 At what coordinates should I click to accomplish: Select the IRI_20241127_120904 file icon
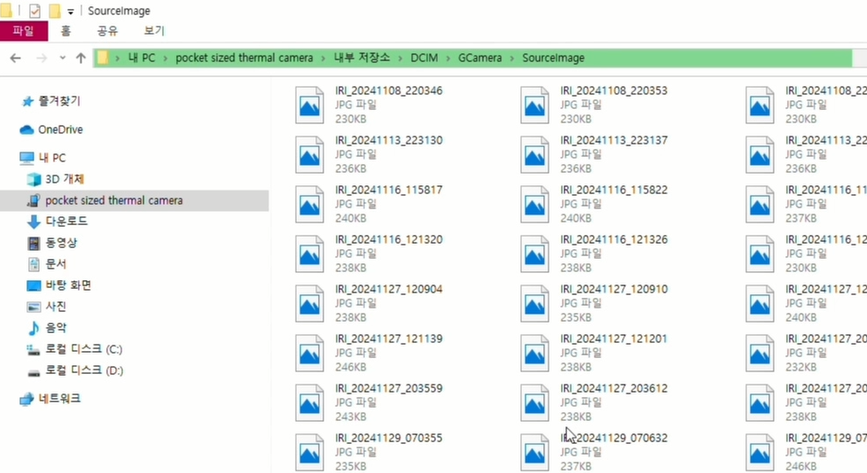tap(310, 304)
